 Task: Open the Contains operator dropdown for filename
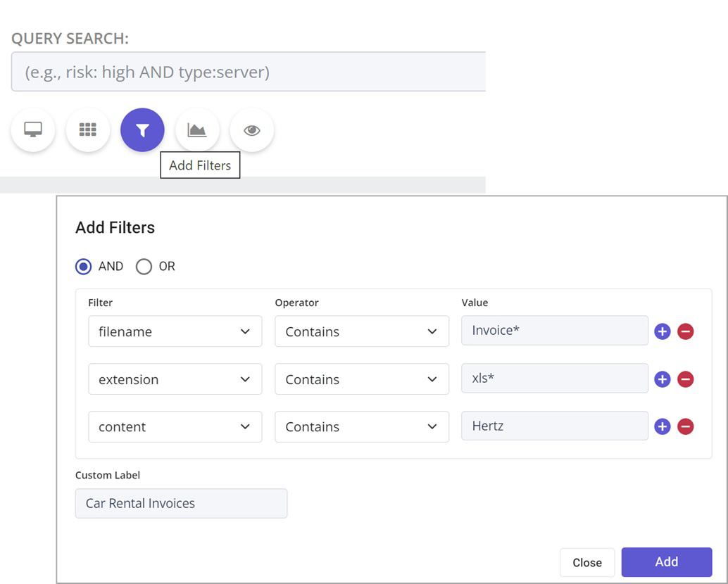pos(362,331)
